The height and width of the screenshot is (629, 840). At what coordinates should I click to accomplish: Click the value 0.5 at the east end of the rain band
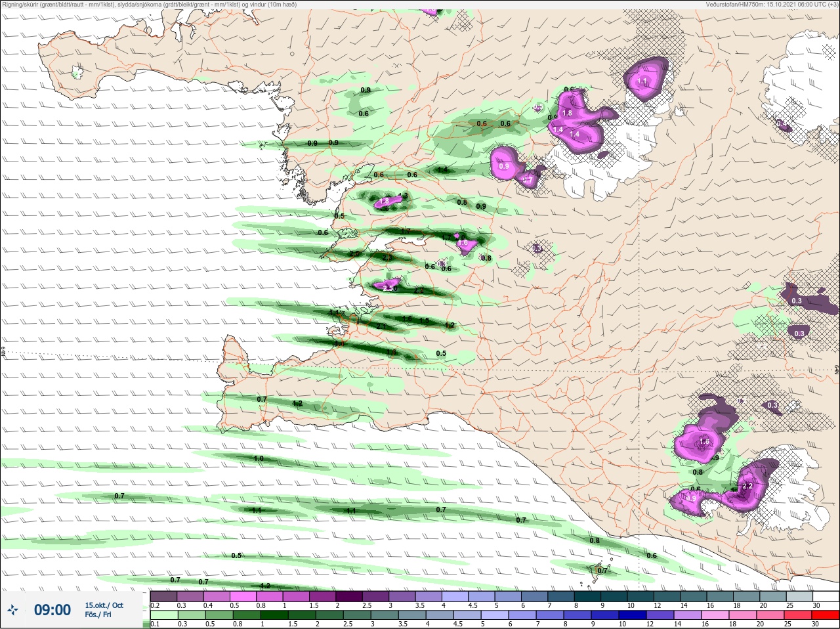click(441, 354)
